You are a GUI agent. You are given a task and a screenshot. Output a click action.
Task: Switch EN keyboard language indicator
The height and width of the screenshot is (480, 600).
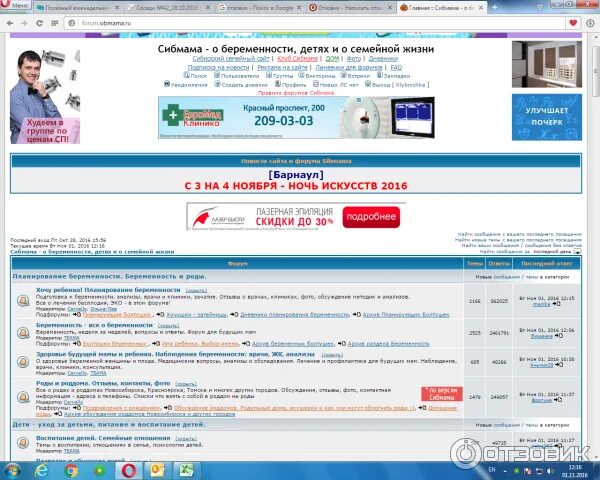pyautogui.click(x=492, y=470)
